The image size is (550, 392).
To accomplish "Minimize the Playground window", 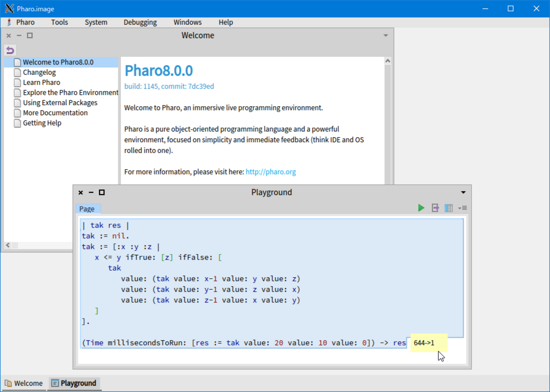I will coord(91,193).
